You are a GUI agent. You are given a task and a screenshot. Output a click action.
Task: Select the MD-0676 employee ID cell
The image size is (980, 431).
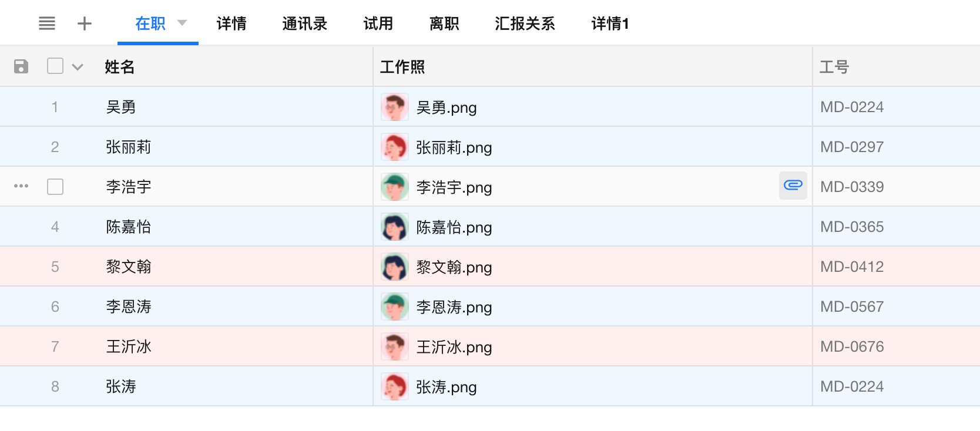(852, 346)
